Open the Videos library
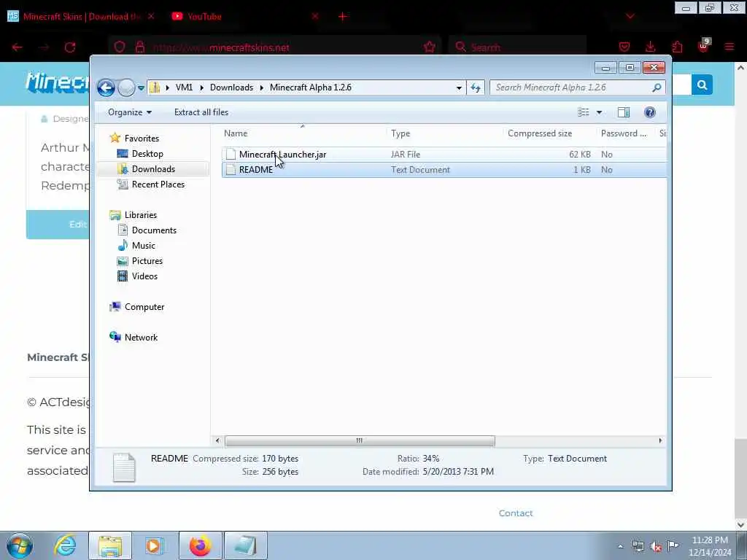Image resolution: width=747 pixels, height=560 pixels. 144,276
